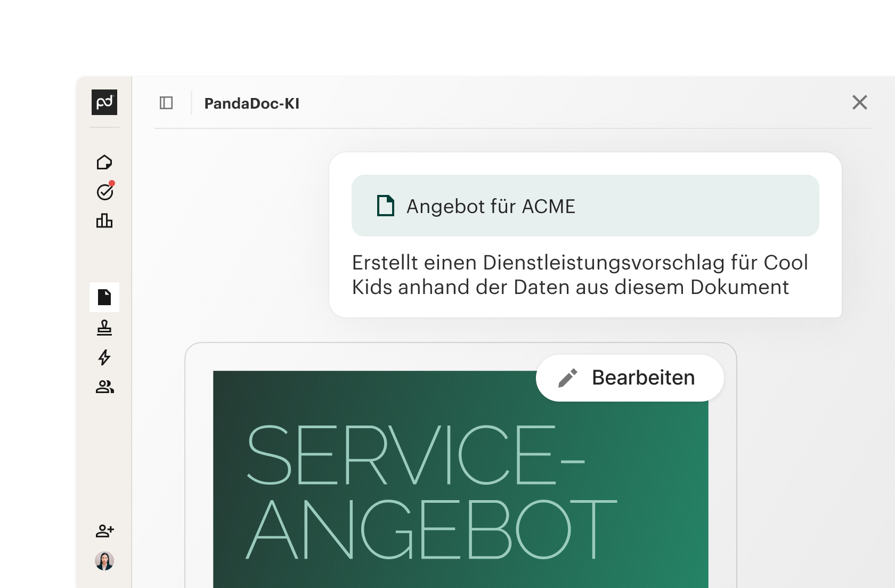Click the add user invite icon
Screen dimensions: 895x588
coord(105,531)
